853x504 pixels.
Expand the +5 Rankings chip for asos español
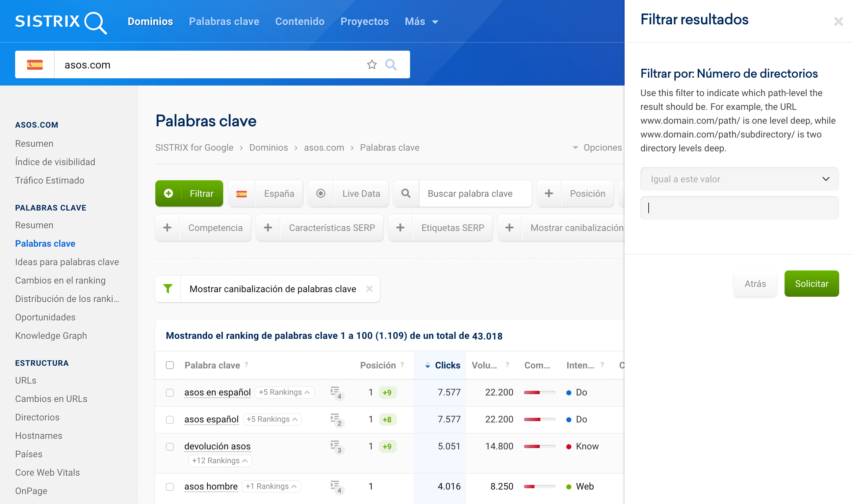[272, 419]
